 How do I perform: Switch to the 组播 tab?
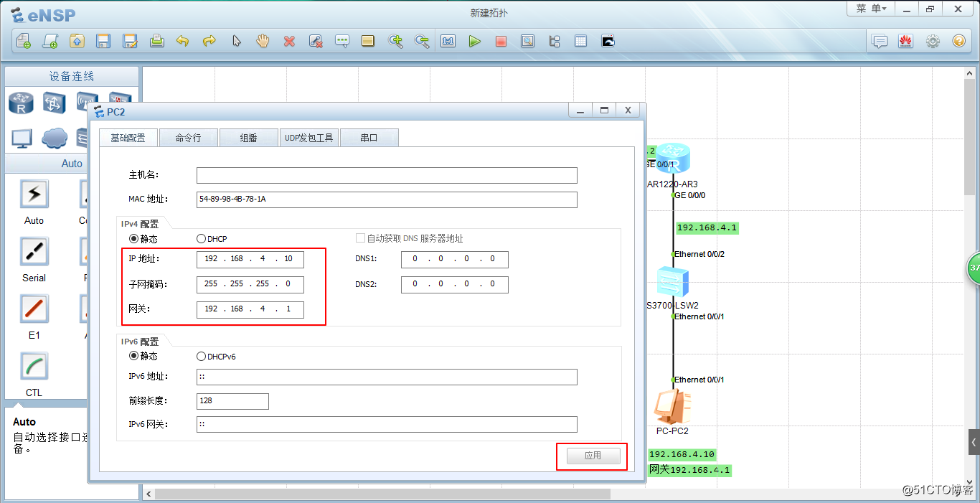[248, 138]
